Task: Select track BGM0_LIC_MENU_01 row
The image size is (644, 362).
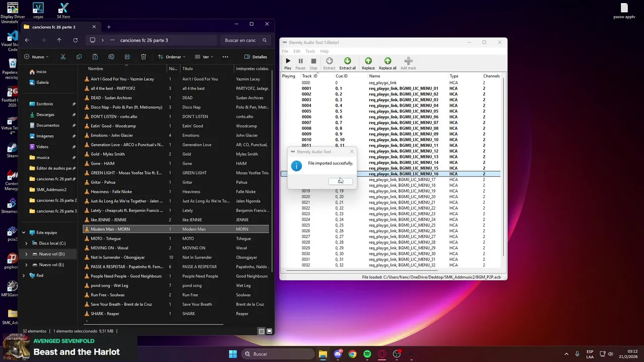Action: [390, 88]
